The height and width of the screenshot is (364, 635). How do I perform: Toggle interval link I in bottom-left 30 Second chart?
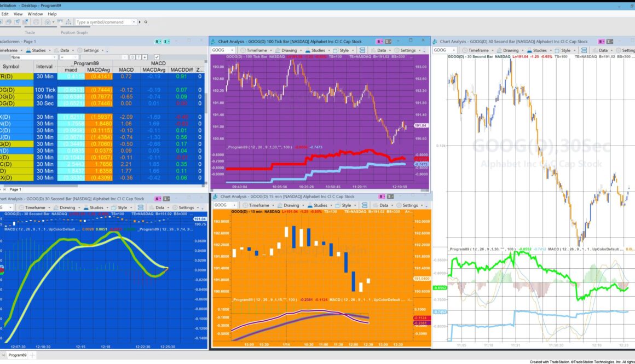tap(166, 199)
